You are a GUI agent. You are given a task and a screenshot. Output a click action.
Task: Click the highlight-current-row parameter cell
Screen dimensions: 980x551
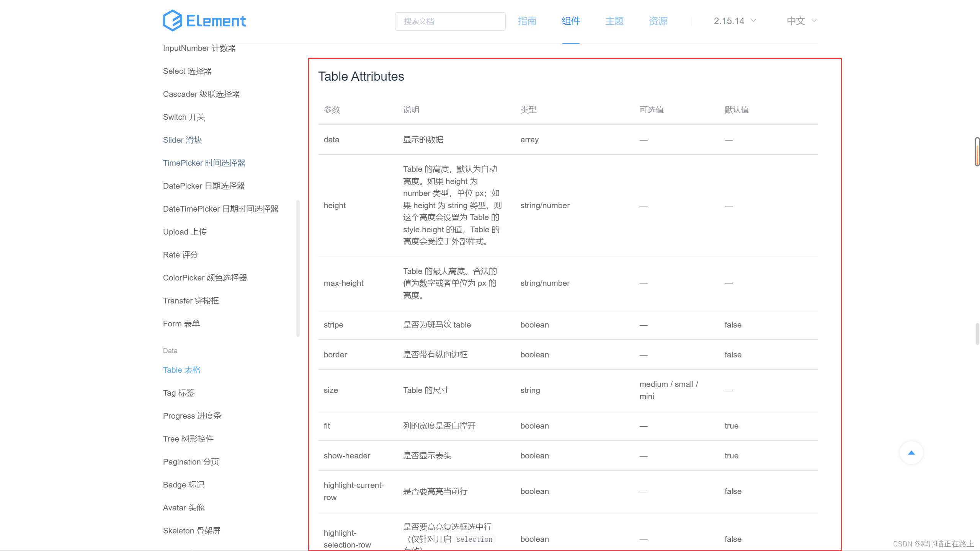(354, 491)
